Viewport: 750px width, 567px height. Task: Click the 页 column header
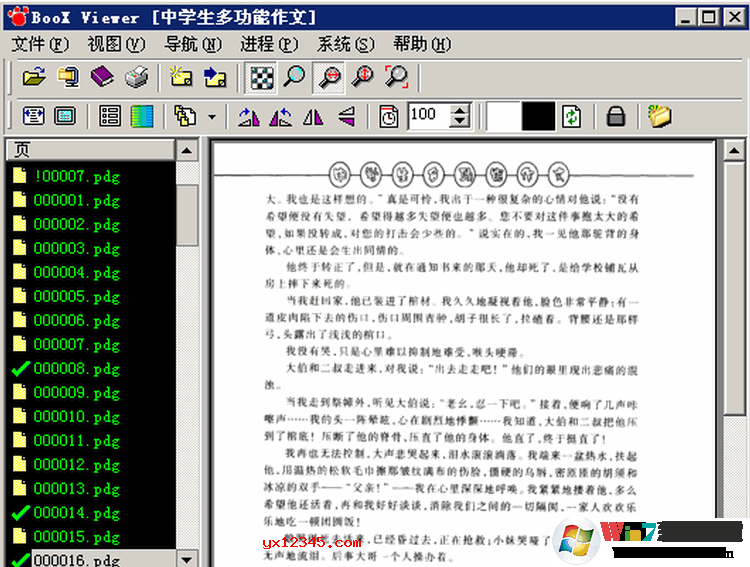pyautogui.click(x=91, y=150)
